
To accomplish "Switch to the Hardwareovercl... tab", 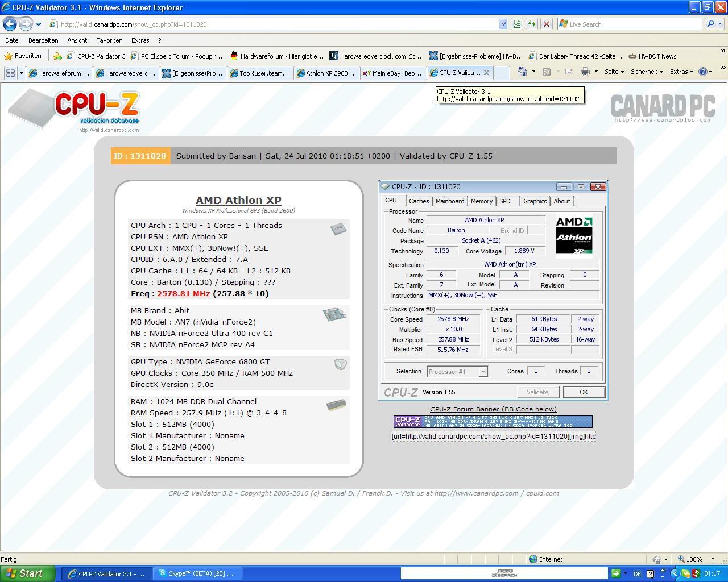I will pos(126,73).
